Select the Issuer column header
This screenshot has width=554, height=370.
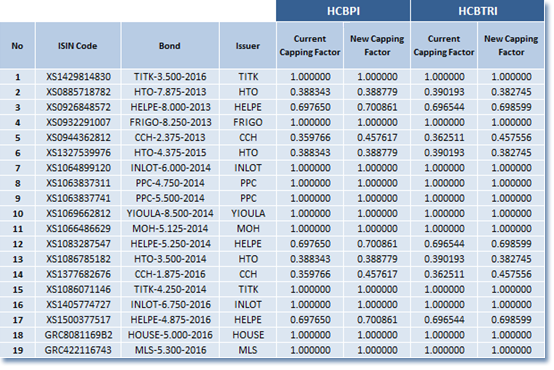pos(248,46)
